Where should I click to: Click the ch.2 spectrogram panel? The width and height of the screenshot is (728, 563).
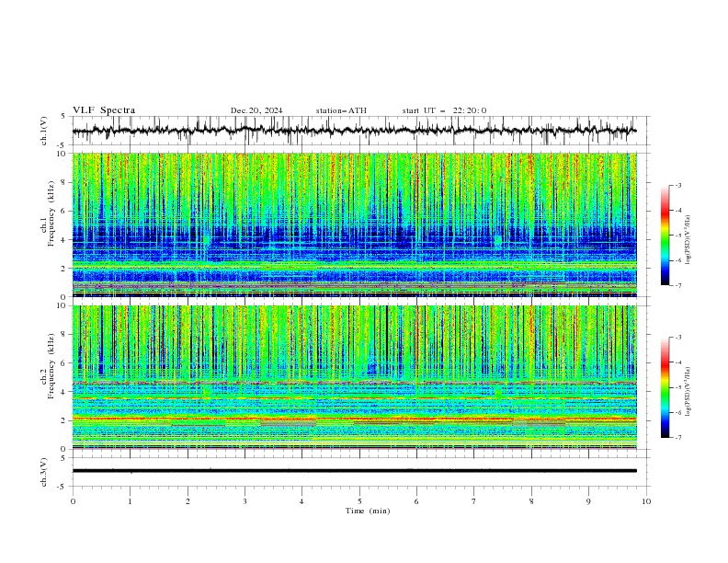pyautogui.click(x=354, y=377)
